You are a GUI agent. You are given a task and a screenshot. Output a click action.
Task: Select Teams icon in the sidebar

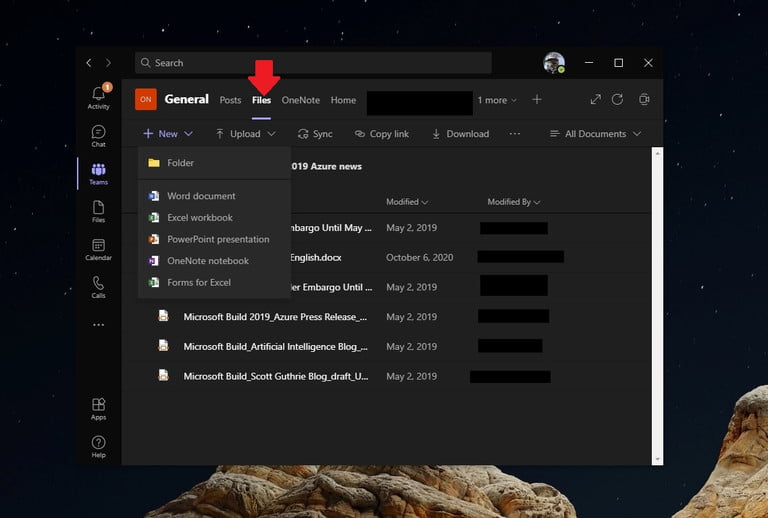(98, 174)
